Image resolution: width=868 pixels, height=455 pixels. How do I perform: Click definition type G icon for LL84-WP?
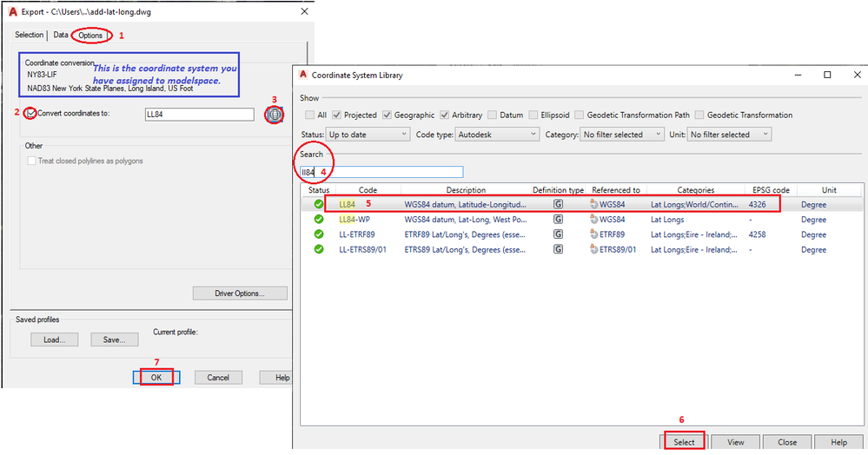click(558, 219)
